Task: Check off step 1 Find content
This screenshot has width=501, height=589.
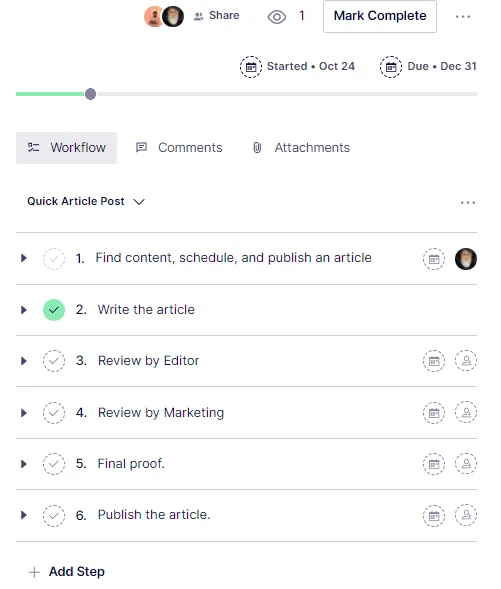Action: click(54, 259)
